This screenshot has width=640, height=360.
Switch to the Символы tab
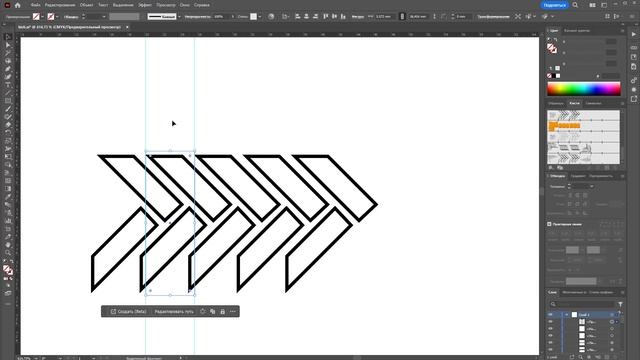click(593, 103)
